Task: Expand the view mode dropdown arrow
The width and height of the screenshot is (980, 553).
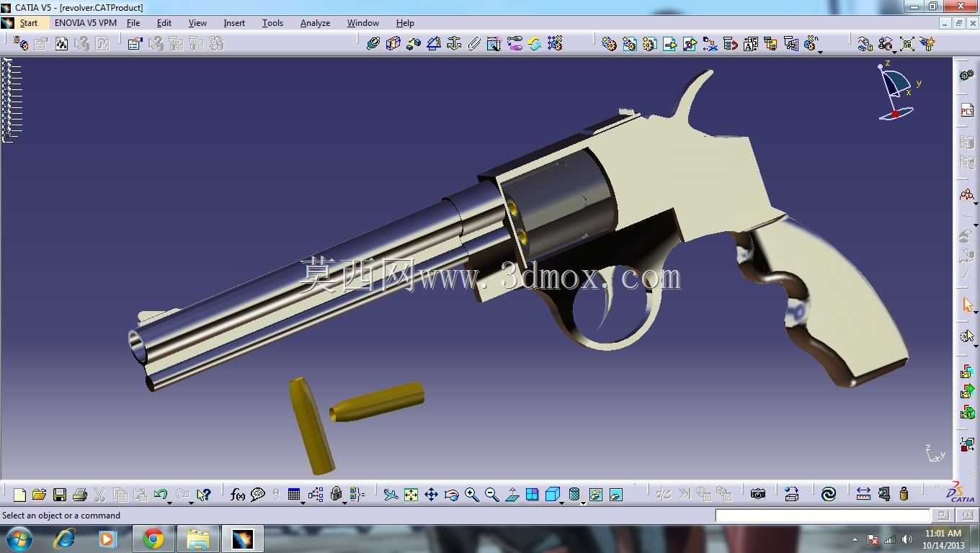Action: click(x=583, y=503)
